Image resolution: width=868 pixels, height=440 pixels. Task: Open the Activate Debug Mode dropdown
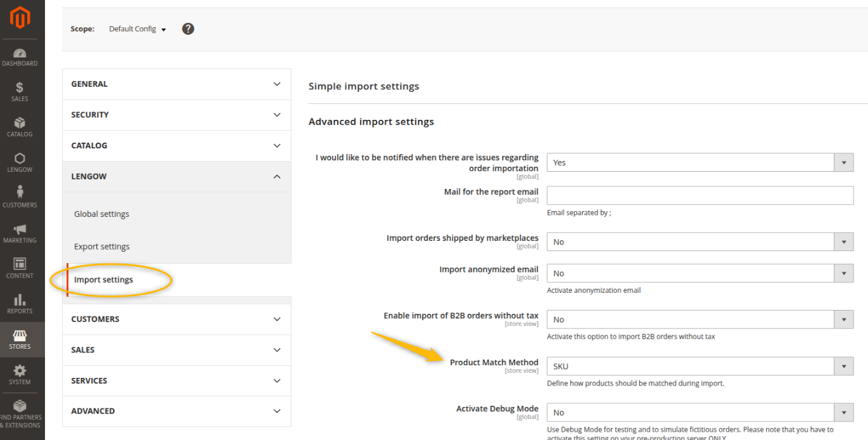coord(699,413)
